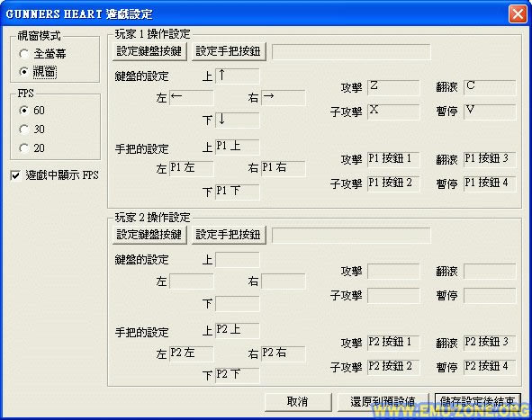The width and height of the screenshot is (532, 420).
Task: Click the P2 左 gamepad field
Action: 192,353
